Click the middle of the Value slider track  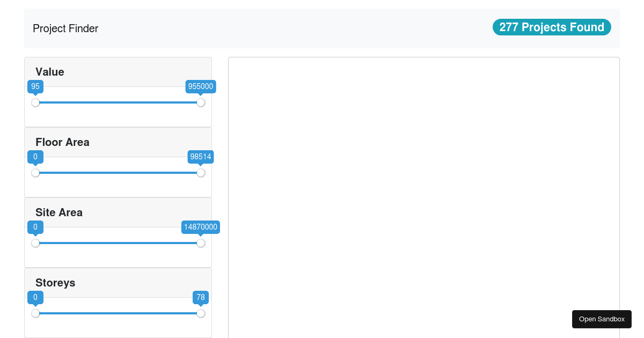pyautogui.click(x=118, y=102)
